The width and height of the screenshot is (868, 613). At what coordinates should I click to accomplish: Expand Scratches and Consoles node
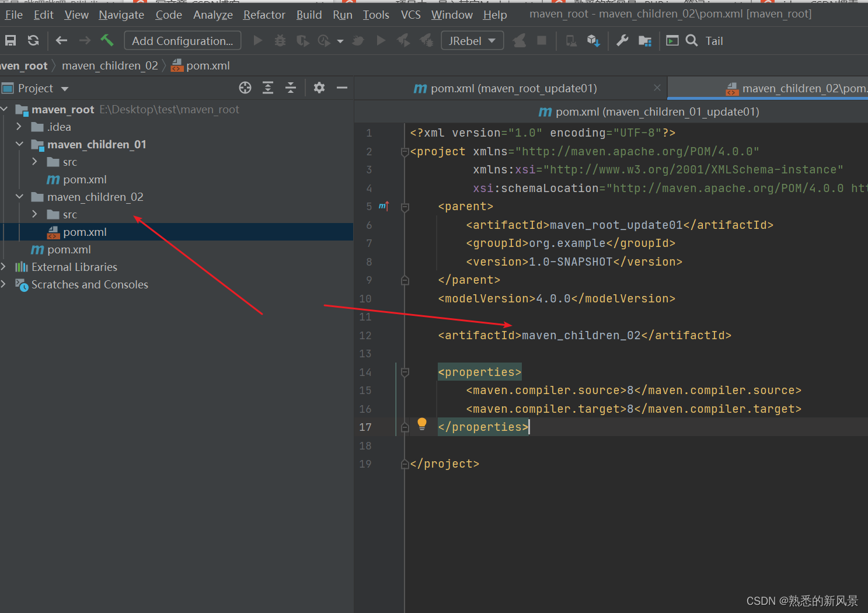click(4, 284)
